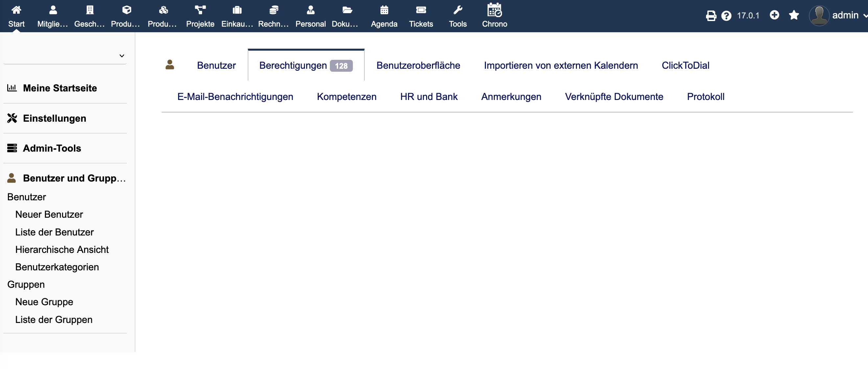The height and width of the screenshot is (369, 868).
Task: Open the Mitglieder module icon
Action: 53,10
